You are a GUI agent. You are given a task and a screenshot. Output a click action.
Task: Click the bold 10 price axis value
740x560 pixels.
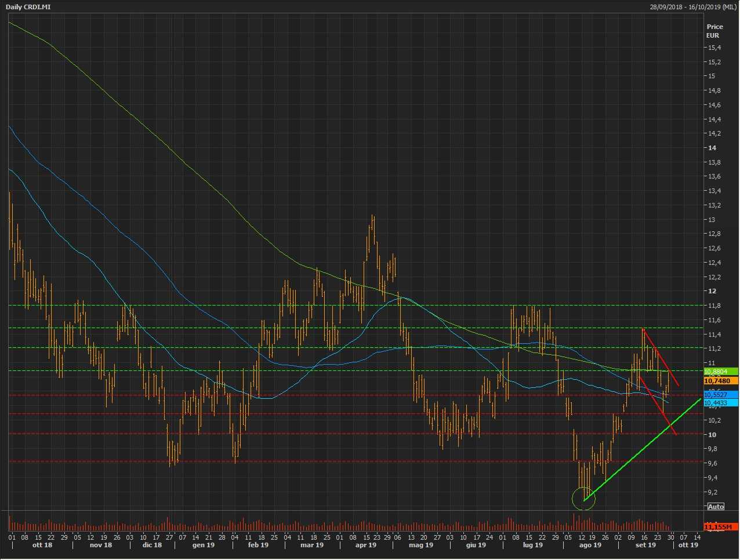(x=712, y=435)
